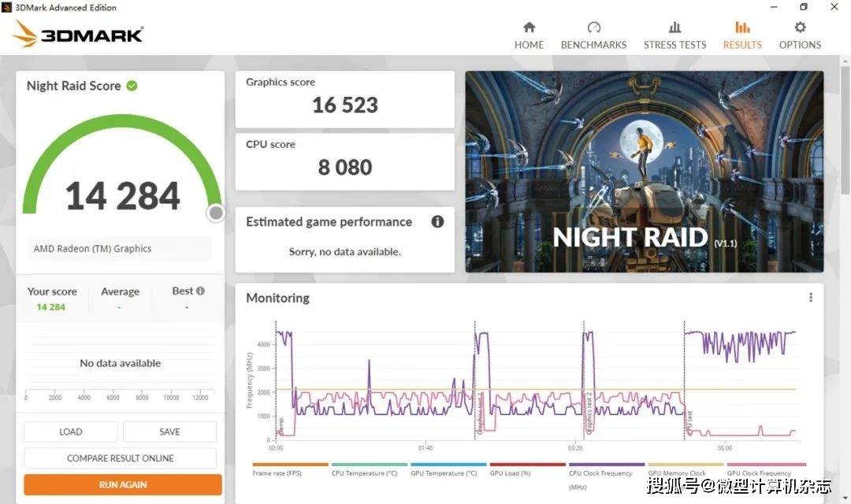Screen dimensions: 851x504
Task: Click the Average column heading
Action: [120, 291]
